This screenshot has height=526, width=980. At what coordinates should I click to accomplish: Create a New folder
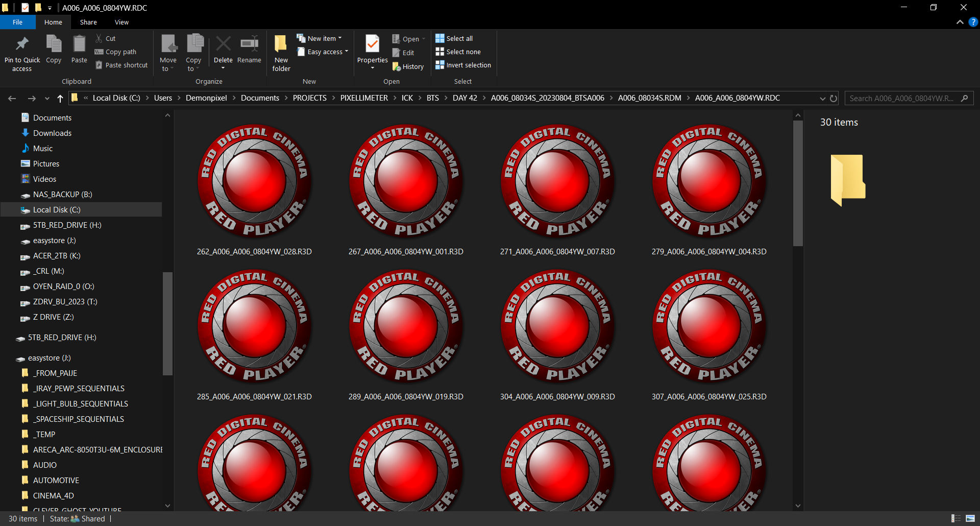coord(281,54)
